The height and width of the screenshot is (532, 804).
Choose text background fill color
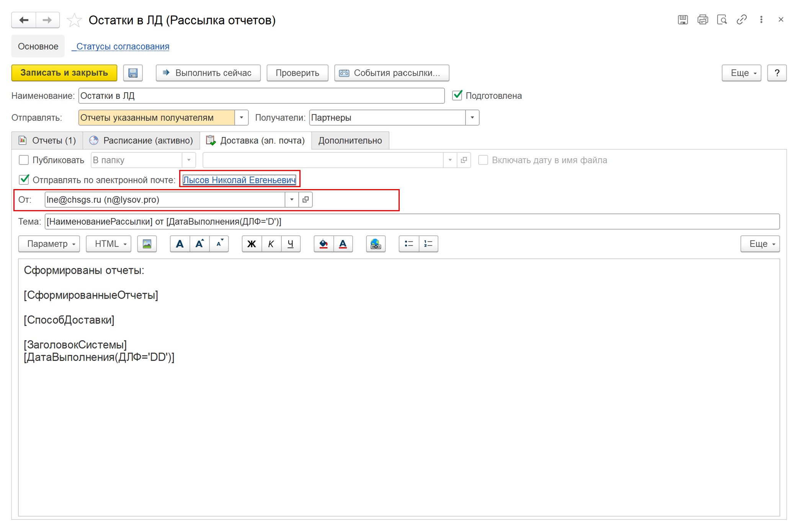[x=324, y=244]
